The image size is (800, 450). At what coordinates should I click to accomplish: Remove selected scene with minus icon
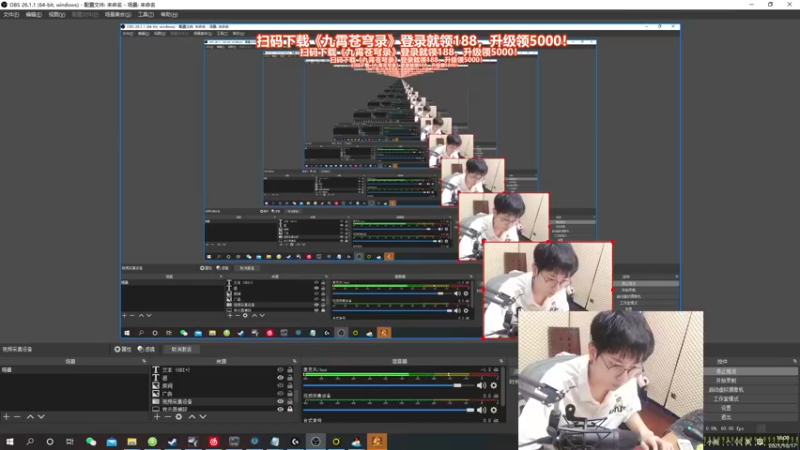(x=17, y=417)
